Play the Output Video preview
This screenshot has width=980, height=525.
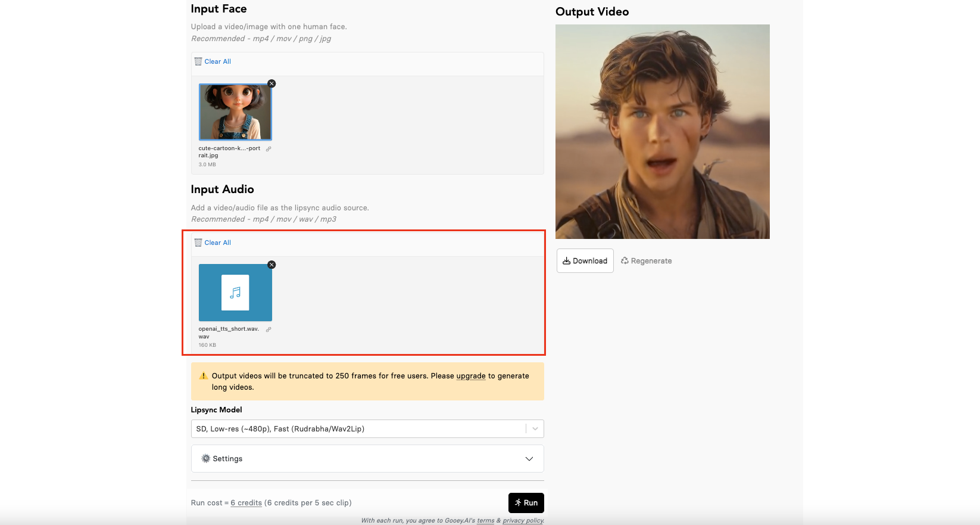(x=663, y=132)
